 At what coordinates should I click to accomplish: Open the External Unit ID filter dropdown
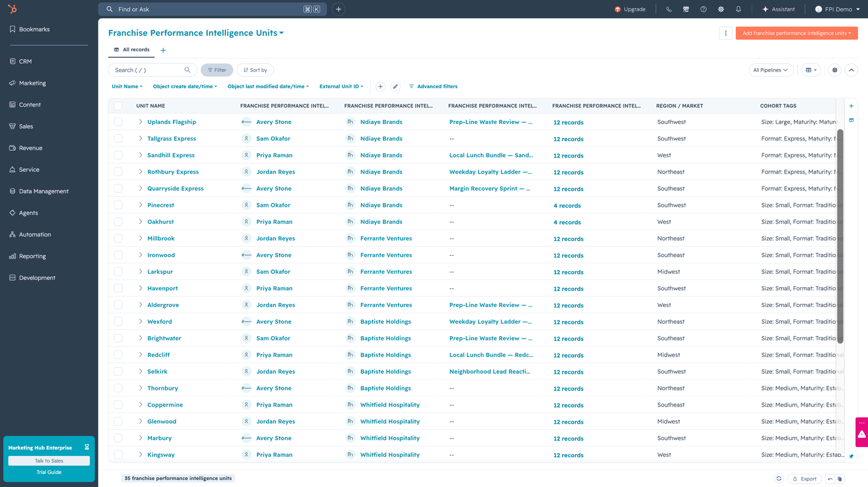click(341, 86)
